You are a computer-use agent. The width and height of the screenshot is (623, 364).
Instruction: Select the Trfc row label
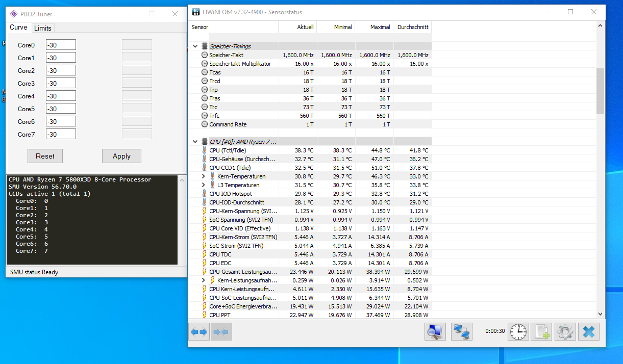[x=214, y=116]
